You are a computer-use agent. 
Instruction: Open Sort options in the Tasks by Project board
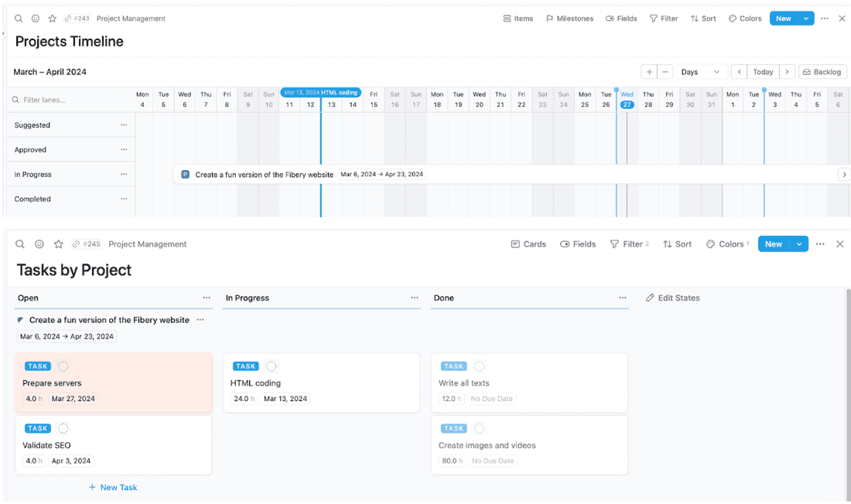point(677,243)
